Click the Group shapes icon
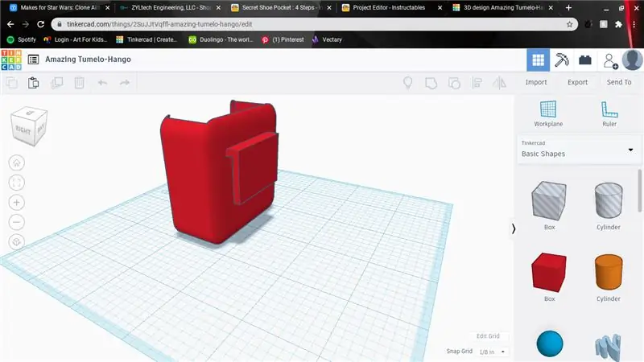The height and width of the screenshot is (362, 644). [431, 84]
